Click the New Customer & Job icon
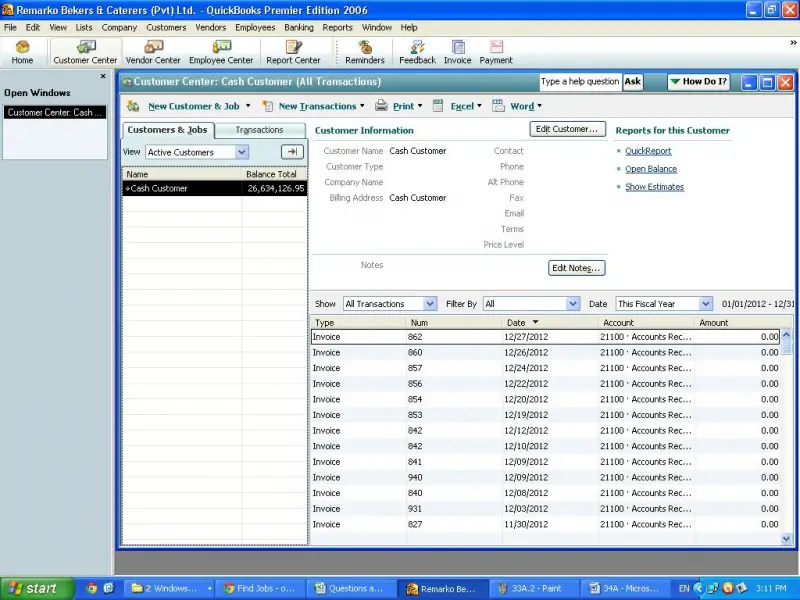This screenshot has width=800, height=600. pos(133,106)
